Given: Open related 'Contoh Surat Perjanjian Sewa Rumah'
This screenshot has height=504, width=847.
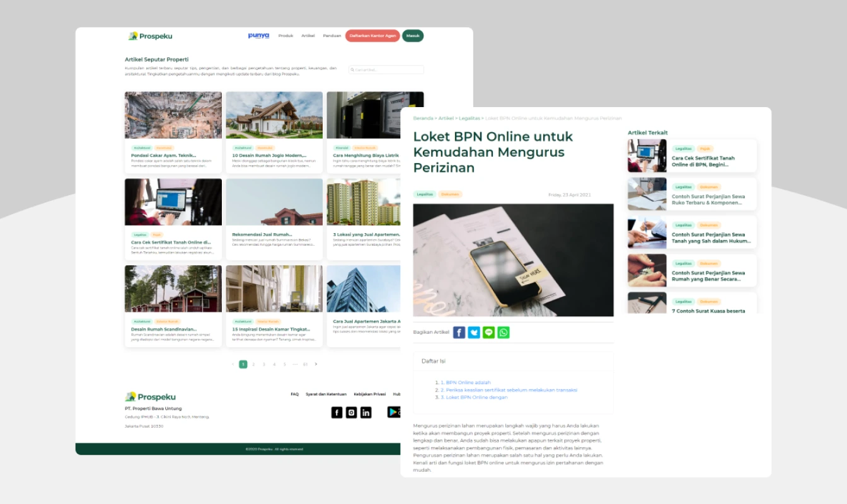Looking at the screenshot, I should point(692,270).
